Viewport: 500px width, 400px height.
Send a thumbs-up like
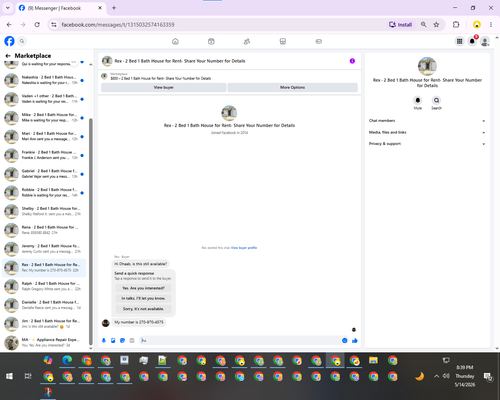[x=355, y=340]
